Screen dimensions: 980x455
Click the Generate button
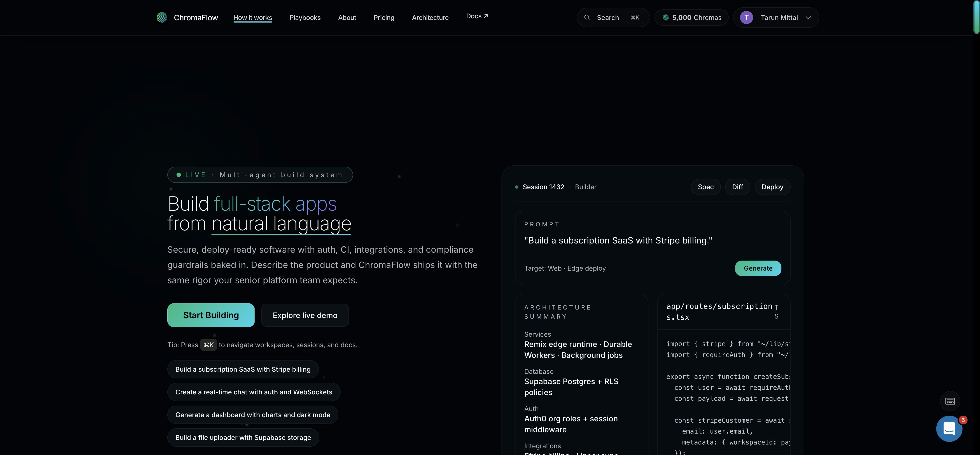tap(758, 268)
